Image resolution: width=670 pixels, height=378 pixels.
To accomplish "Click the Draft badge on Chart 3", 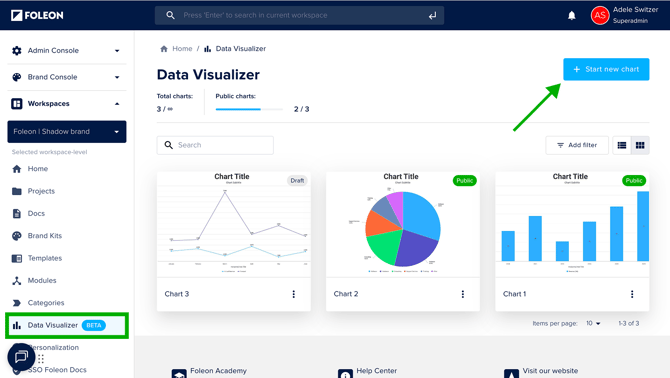I will [297, 181].
